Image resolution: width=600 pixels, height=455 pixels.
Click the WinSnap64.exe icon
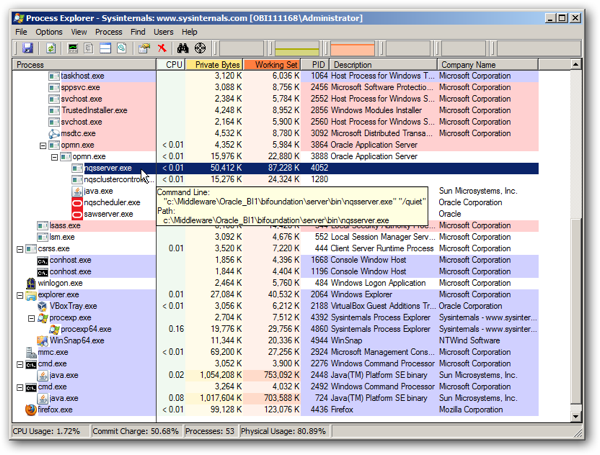42,341
